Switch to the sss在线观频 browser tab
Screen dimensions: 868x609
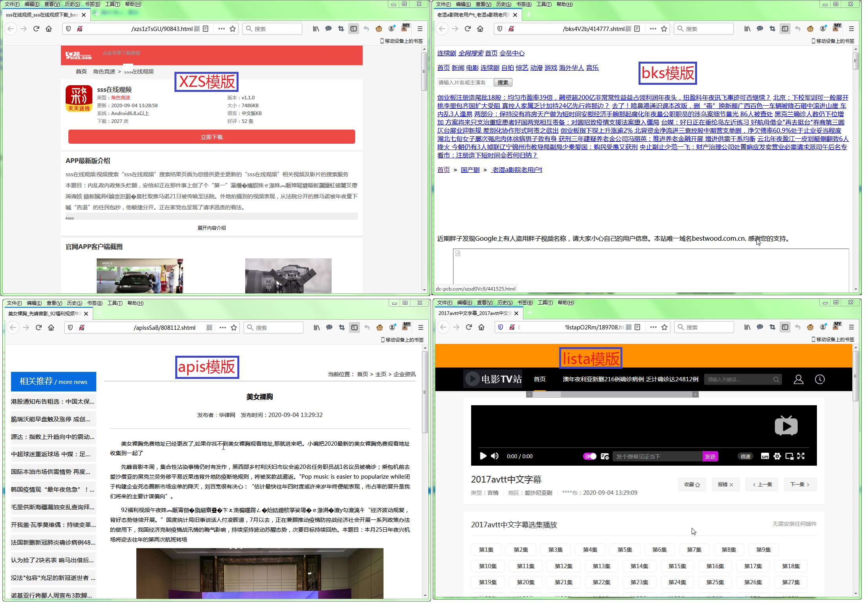[x=43, y=15]
